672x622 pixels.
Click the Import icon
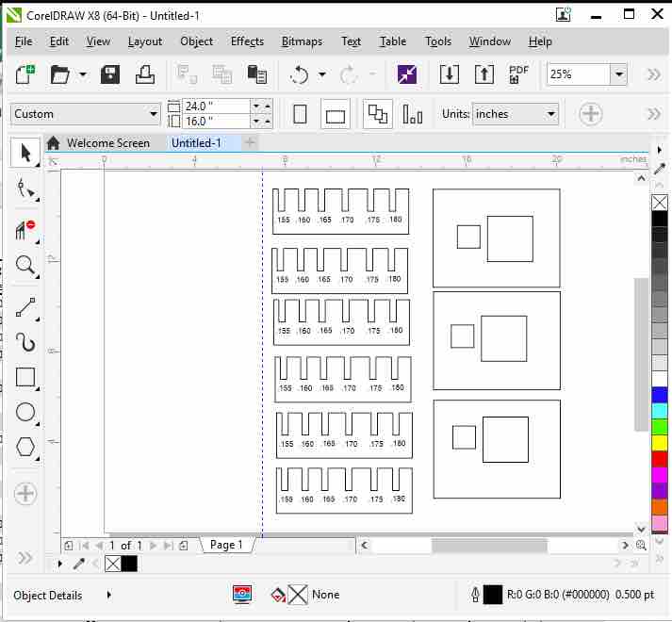[x=450, y=74]
